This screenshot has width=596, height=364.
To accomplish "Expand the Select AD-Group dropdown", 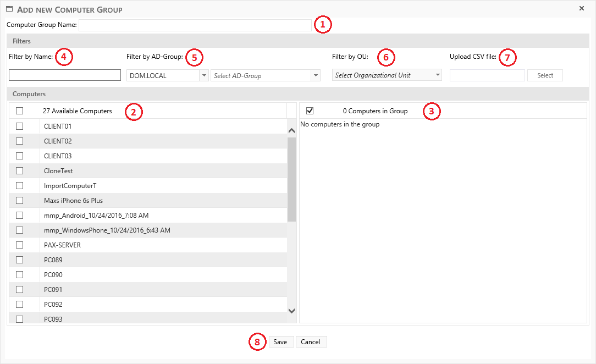I will [x=315, y=75].
